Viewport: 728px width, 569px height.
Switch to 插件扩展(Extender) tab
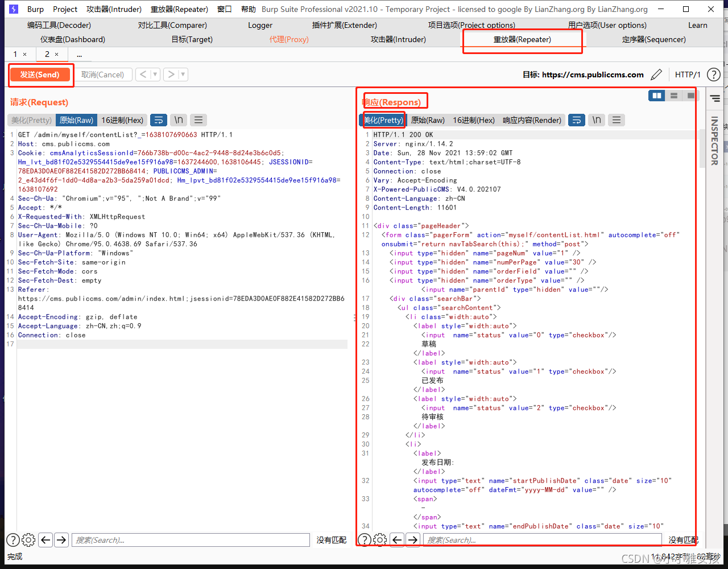pyautogui.click(x=345, y=25)
